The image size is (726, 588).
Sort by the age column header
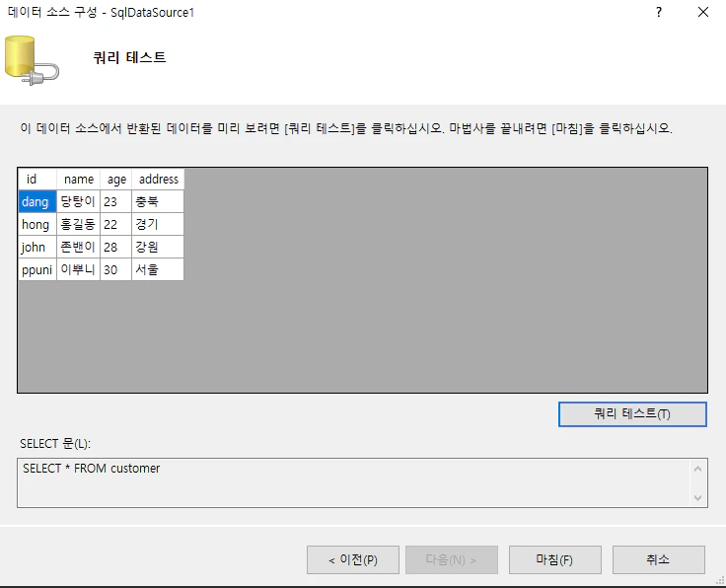click(x=116, y=180)
